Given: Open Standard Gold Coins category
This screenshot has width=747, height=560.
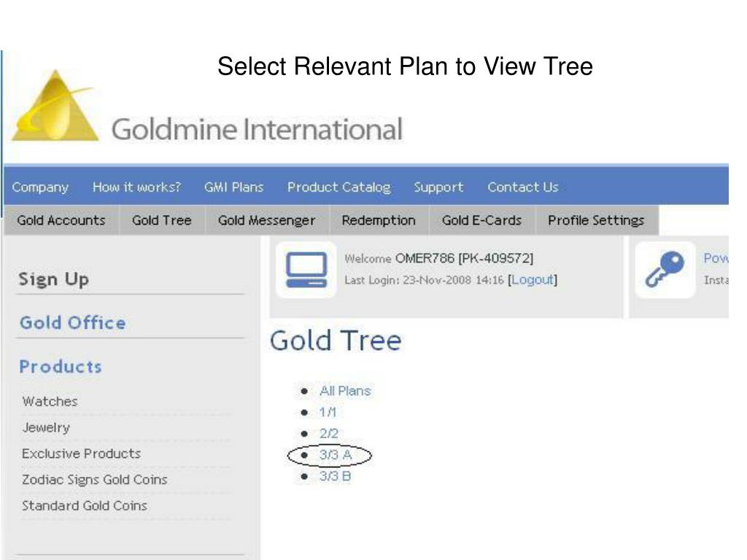Looking at the screenshot, I should 85,506.
